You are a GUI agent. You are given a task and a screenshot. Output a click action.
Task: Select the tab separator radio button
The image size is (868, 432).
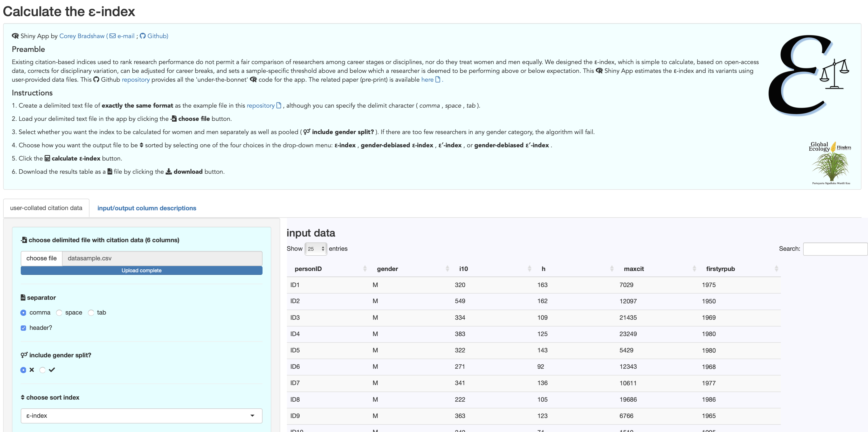(x=91, y=313)
